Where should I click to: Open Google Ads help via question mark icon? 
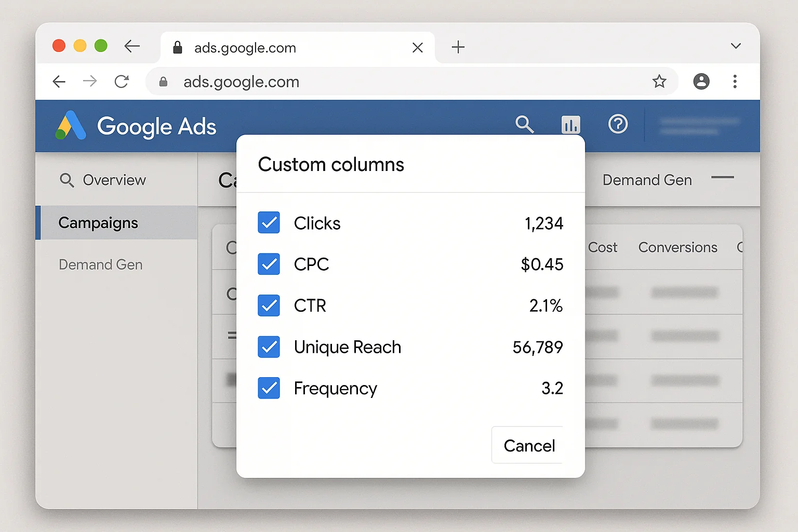(x=617, y=125)
